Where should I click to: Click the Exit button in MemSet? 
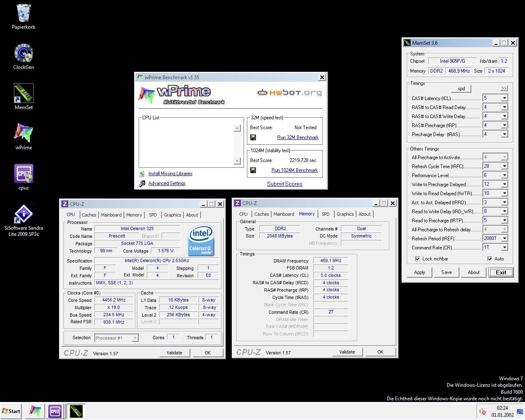pyautogui.click(x=501, y=272)
